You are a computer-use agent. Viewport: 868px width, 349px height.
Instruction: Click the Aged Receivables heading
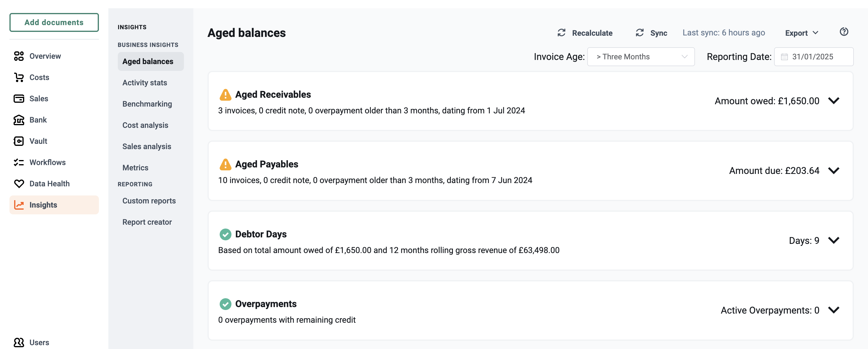click(273, 94)
